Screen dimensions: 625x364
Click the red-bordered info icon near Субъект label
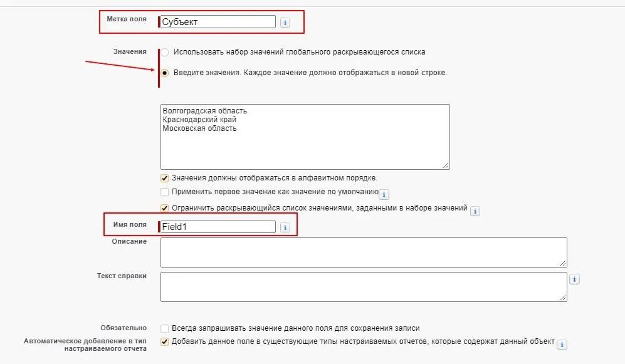(x=286, y=21)
